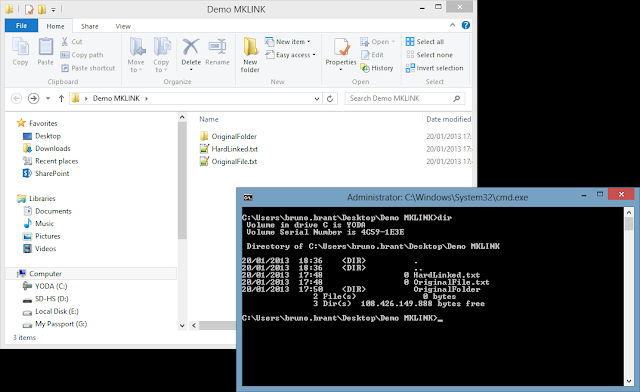This screenshot has height=392, width=640.
Task: Open Local Disk (E:) drive
Action: [57, 311]
